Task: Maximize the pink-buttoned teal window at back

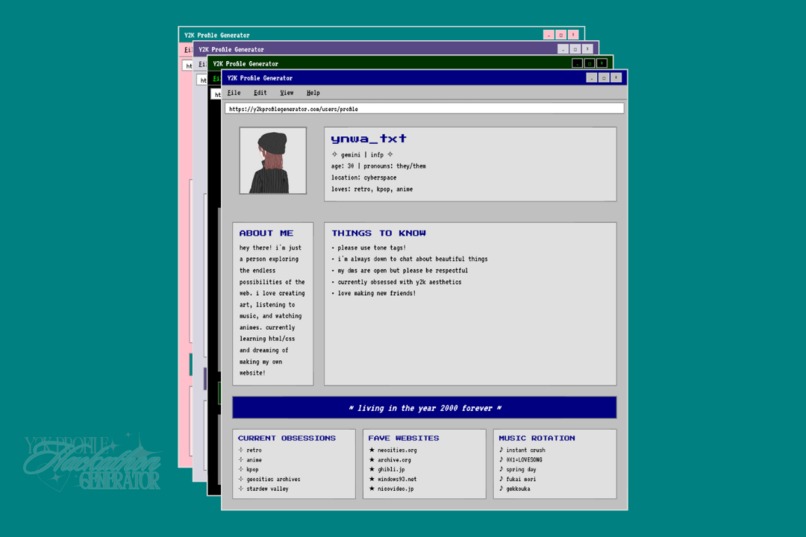Action: [561, 34]
